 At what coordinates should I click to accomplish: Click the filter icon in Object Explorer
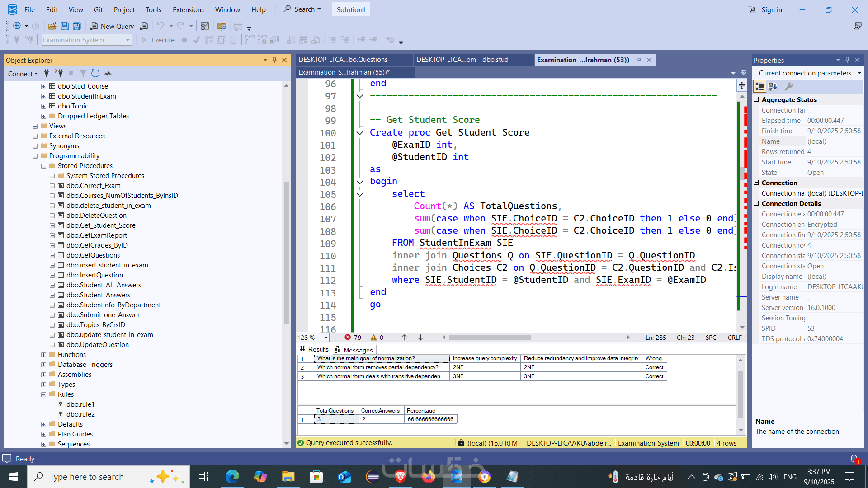pos(83,73)
